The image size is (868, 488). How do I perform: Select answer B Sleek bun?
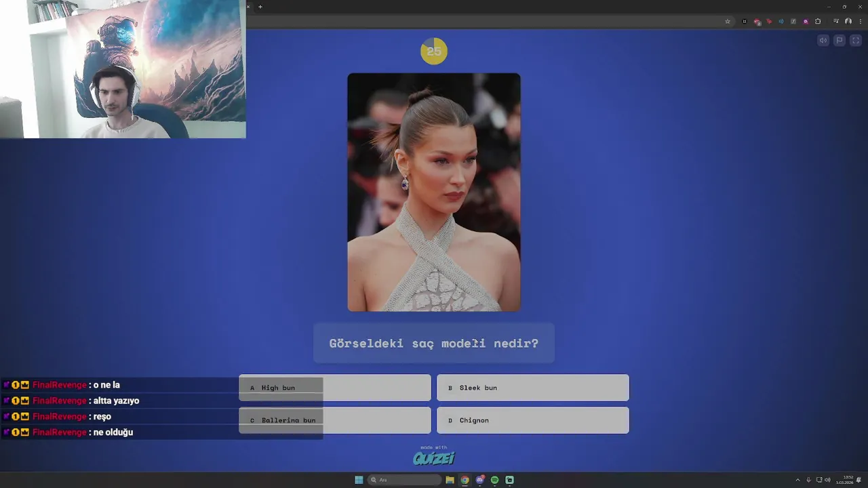(533, 388)
